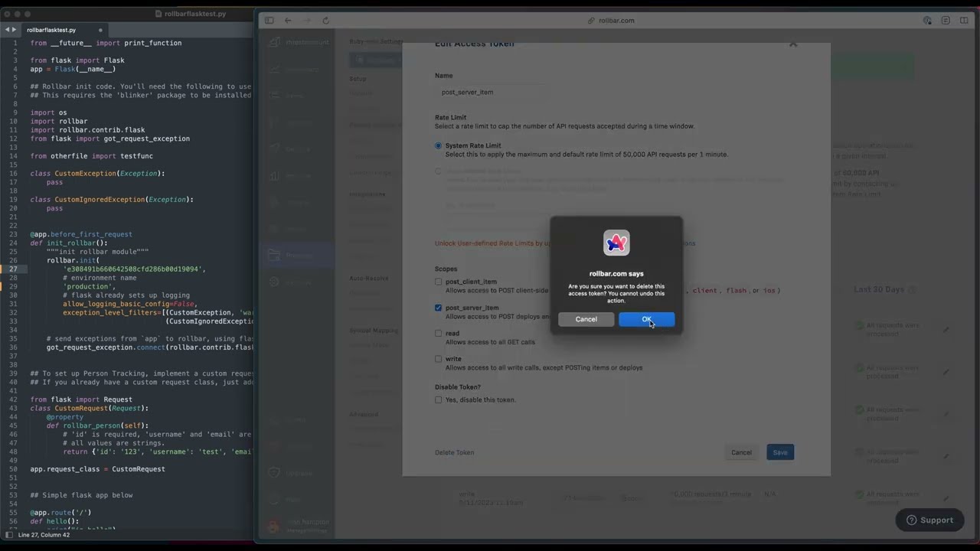Click Line 27, Column 42 in status bar
This screenshot has width=980, height=551.
[x=44, y=535]
